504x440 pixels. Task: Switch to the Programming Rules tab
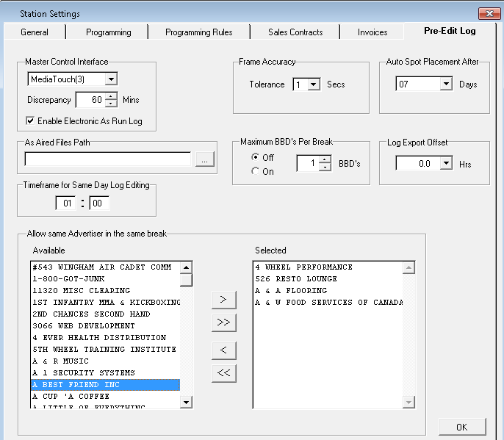[x=198, y=32]
